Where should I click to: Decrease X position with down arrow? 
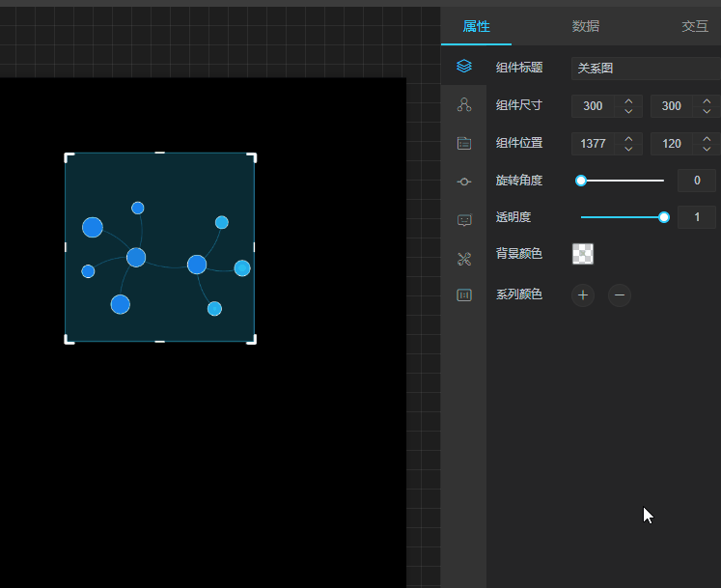pyautogui.click(x=628, y=149)
